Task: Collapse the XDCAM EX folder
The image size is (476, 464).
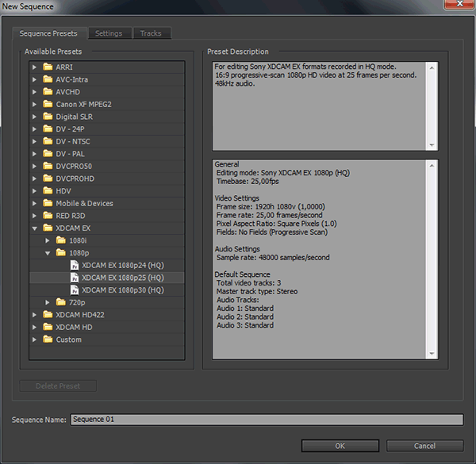Action: pos(35,228)
